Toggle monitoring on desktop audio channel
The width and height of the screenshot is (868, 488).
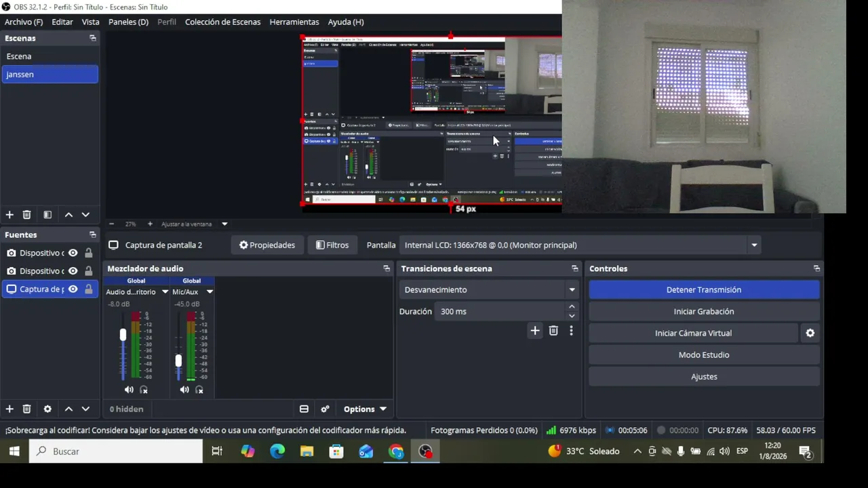point(144,390)
